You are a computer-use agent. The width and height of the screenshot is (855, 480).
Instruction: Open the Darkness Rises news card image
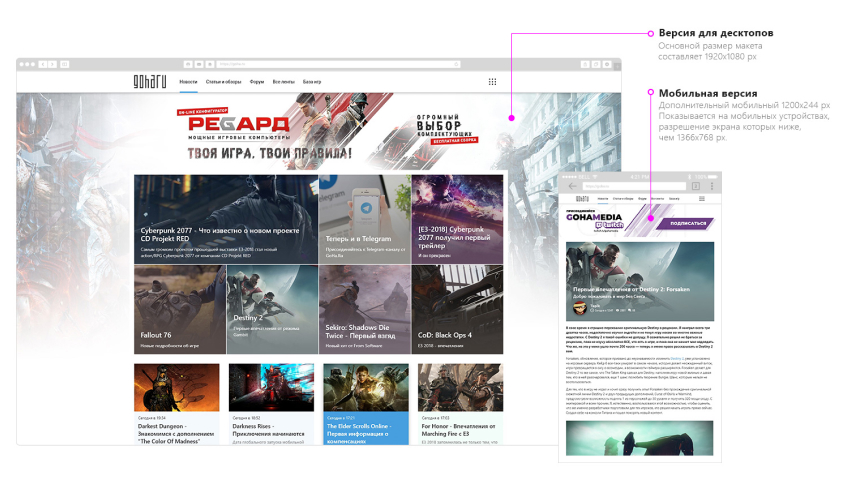pyautogui.click(x=272, y=387)
